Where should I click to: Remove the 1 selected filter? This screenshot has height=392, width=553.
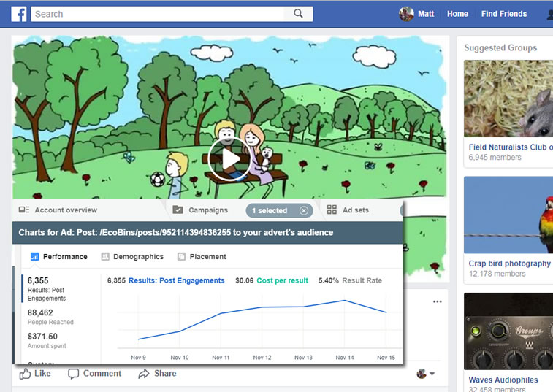pos(304,210)
